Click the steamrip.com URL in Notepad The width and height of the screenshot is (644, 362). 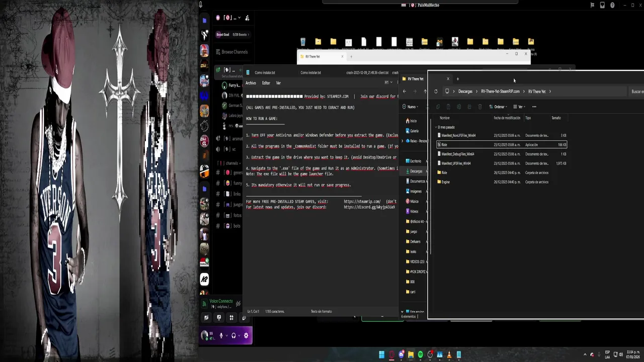click(362, 202)
